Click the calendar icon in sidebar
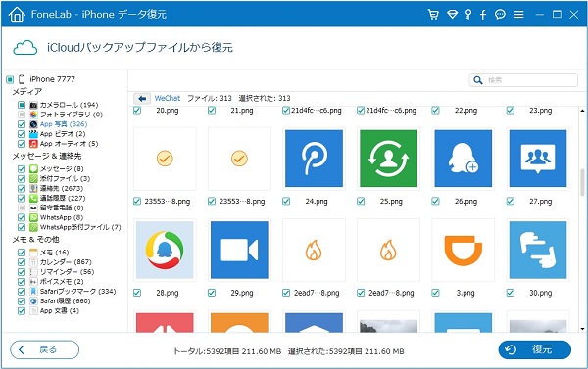Screen dimensions: 588x369 tap(33, 262)
